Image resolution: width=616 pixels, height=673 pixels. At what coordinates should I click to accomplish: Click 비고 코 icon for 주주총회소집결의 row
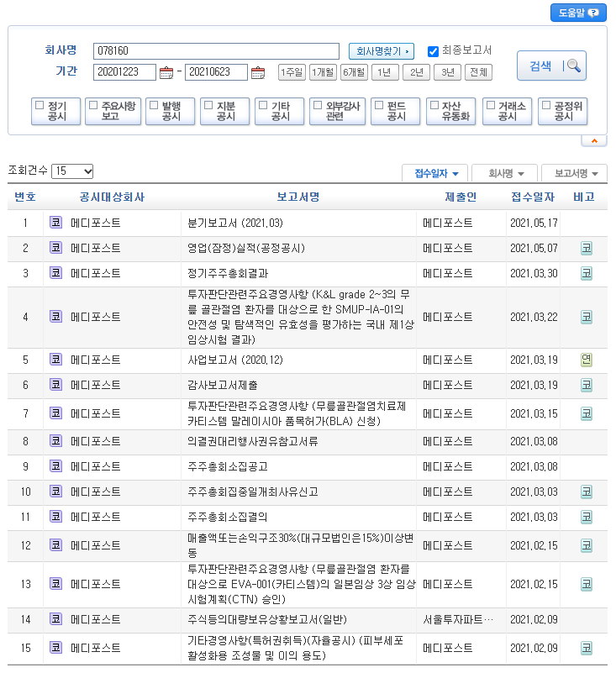click(x=587, y=517)
